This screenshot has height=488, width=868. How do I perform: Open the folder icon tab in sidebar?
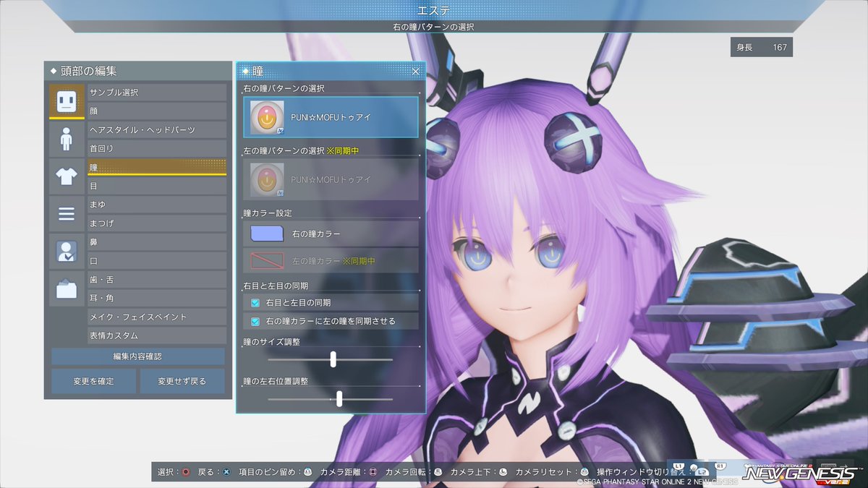tap(67, 289)
